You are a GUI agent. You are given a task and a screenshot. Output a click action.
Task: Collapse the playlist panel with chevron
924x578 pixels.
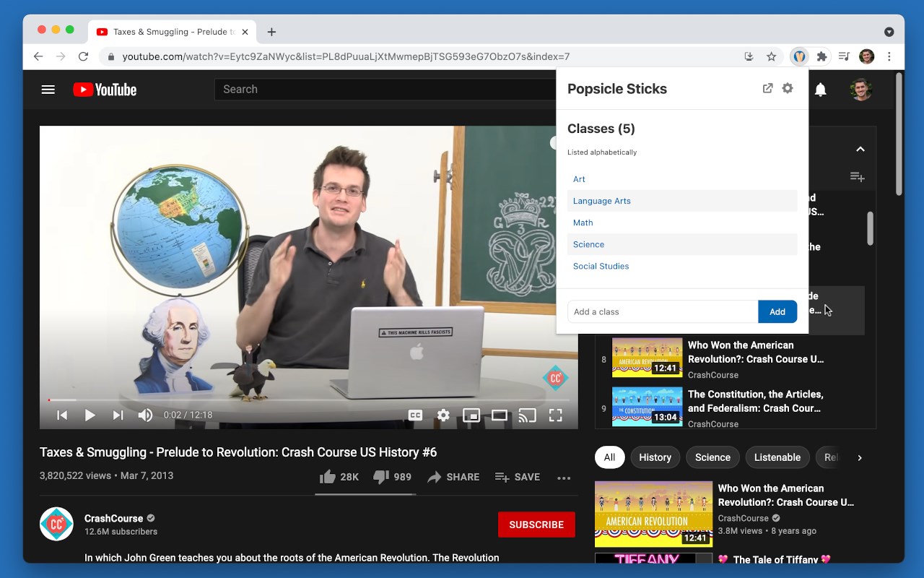[x=860, y=149]
